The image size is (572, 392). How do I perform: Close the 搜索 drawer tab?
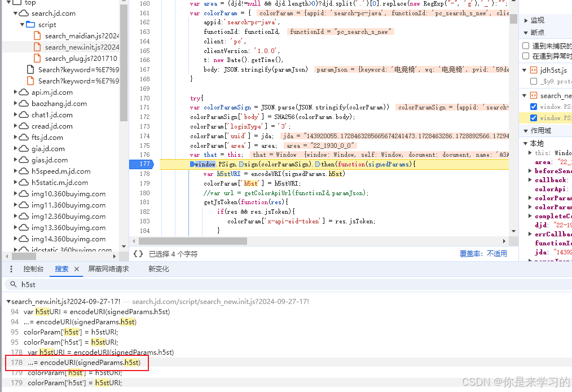(x=76, y=269)
